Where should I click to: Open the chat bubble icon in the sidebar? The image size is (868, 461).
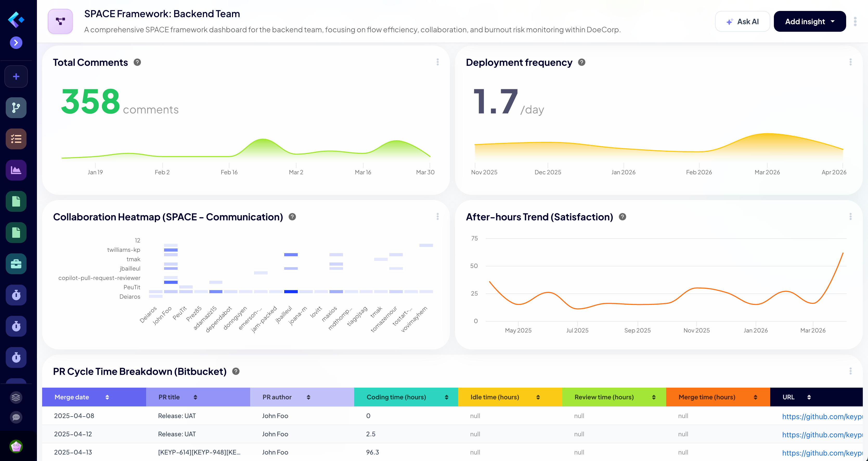[x=16, y=418]
